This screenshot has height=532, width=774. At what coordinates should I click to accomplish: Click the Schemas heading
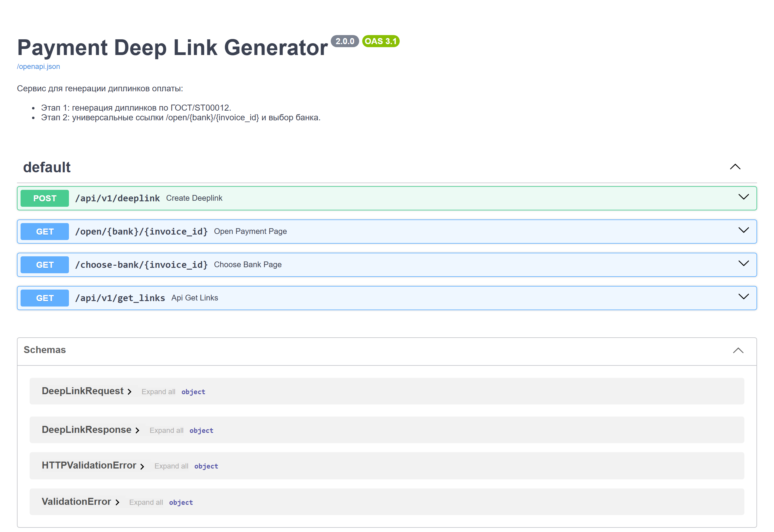(x=45, y=350)
